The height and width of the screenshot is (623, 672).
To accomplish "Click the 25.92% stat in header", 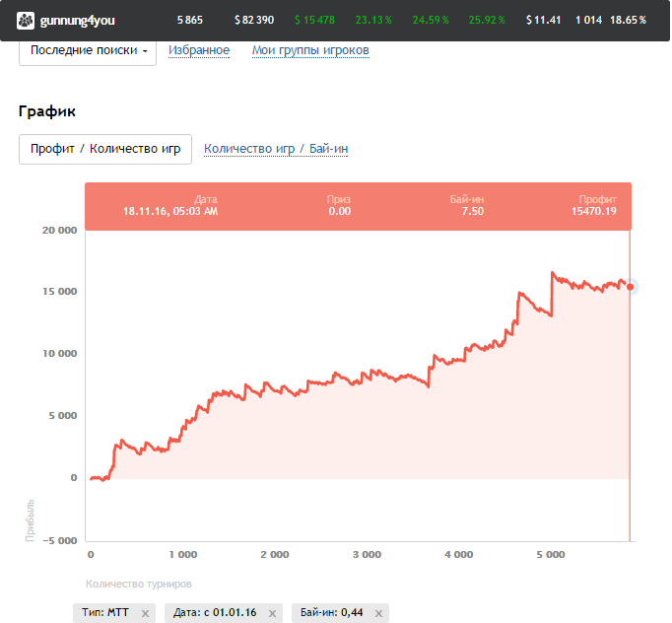I will [487, 20].
